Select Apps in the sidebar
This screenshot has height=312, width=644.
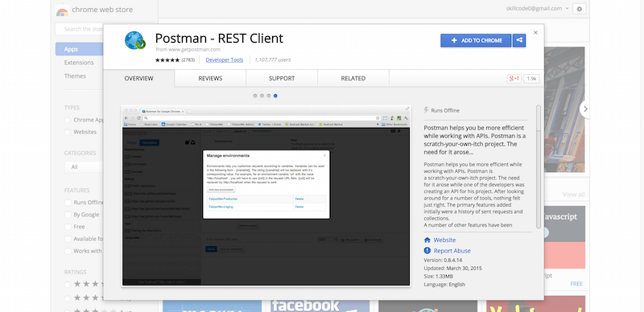[x=79, y=49]
